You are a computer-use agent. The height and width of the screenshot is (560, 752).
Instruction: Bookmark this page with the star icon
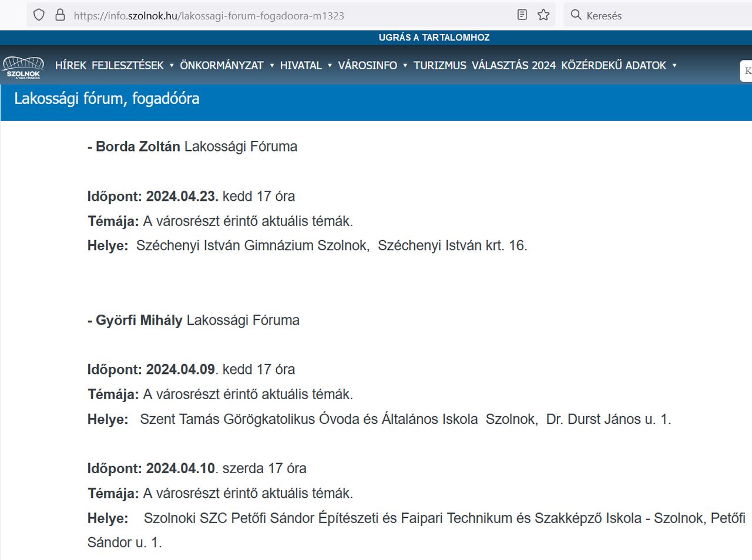pos(543,15)
